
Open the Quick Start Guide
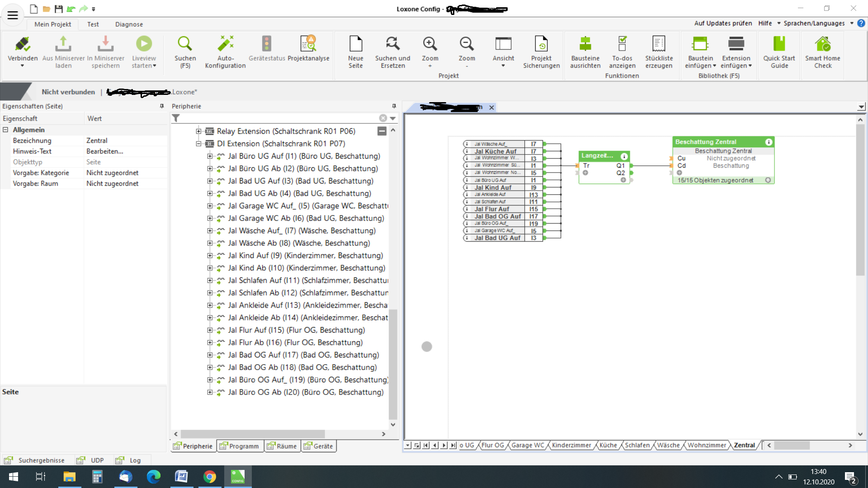coord(779,44)
